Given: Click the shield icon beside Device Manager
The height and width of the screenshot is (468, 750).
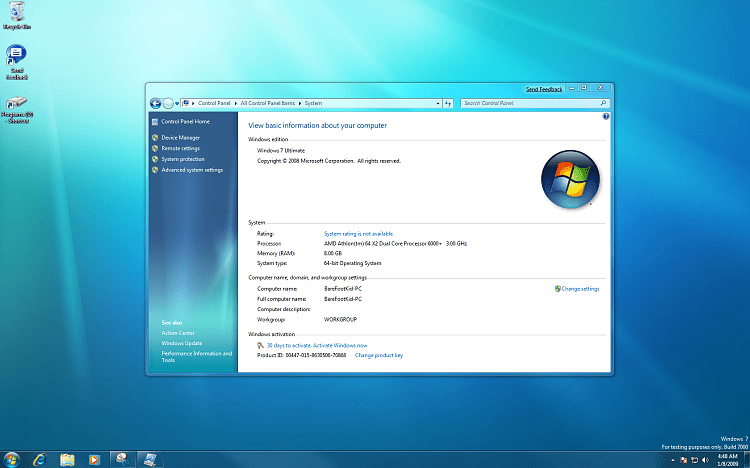Looking at the screenshot, I should tap(155, 138).
